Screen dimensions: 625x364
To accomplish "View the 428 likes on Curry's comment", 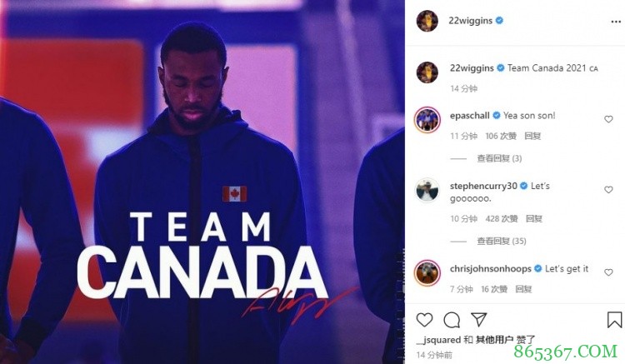I will (x=502, y=218).
